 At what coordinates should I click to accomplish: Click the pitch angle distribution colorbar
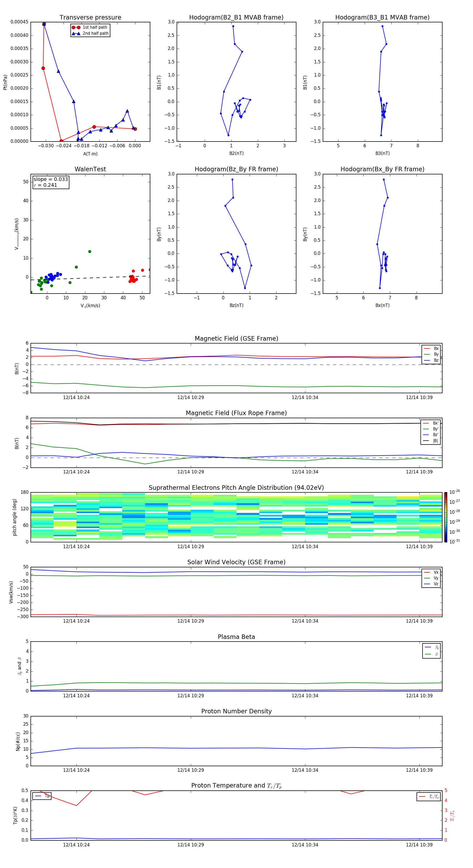pos(445,517)
